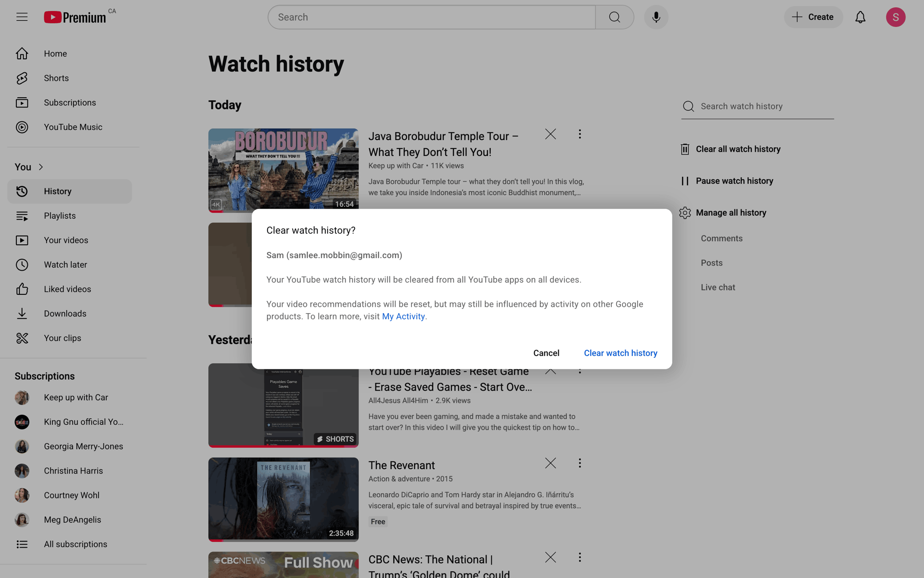This screenshot has width=924, height=578.
Task: Open Posts history link
Action: (711, 263)
